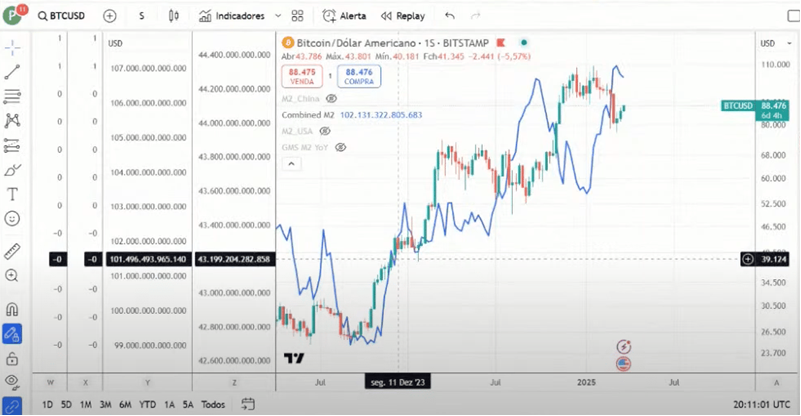The height and width of the screenshot is (416, 801).
Task: Toggle magnet mode
Action: click(12, 309)
